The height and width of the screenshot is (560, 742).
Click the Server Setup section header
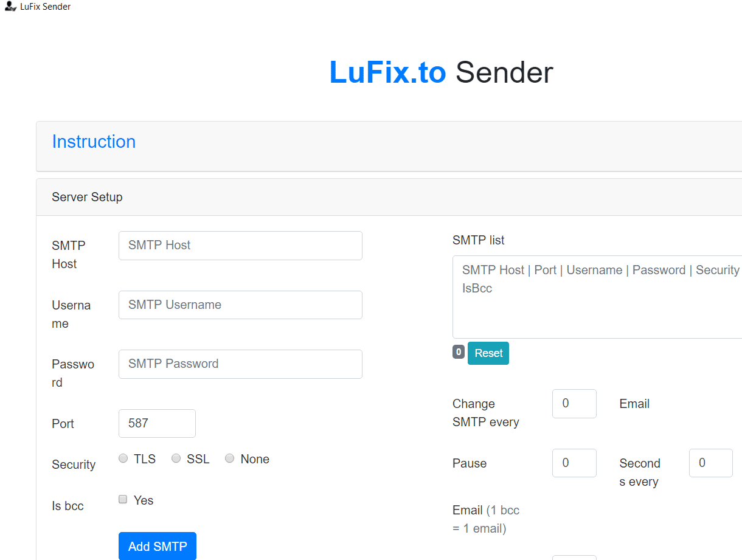coord(87,197)
